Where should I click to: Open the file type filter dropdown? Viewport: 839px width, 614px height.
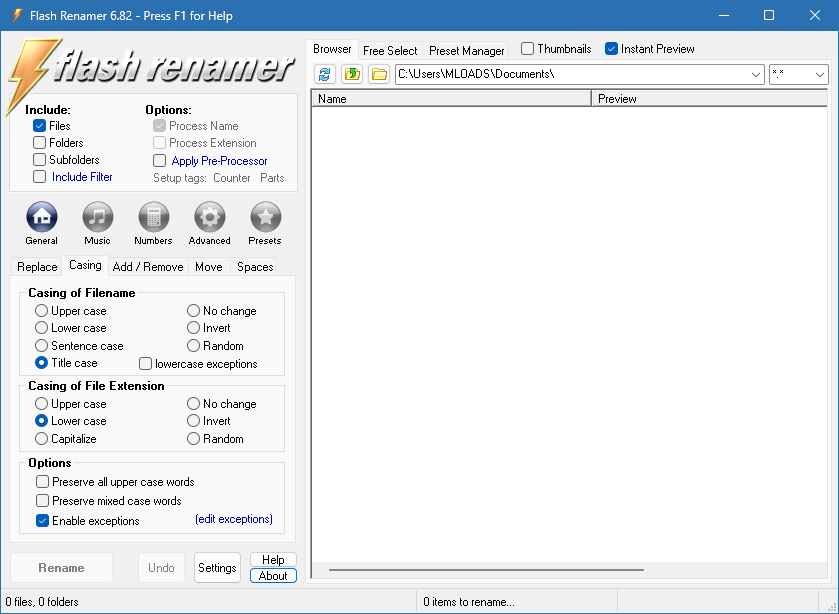(822, 74)
